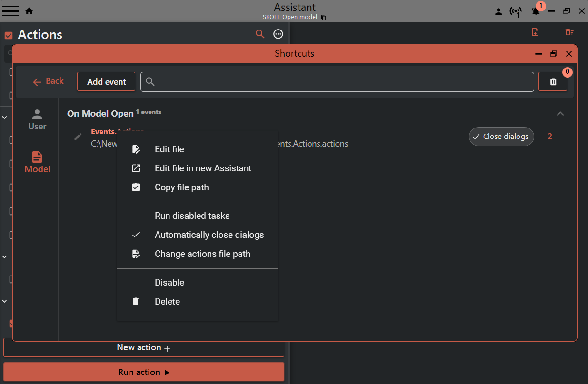Search actions using magnifier icon
Screen dimensions: 588x384
pyautogui.click(x=260, y=34)
